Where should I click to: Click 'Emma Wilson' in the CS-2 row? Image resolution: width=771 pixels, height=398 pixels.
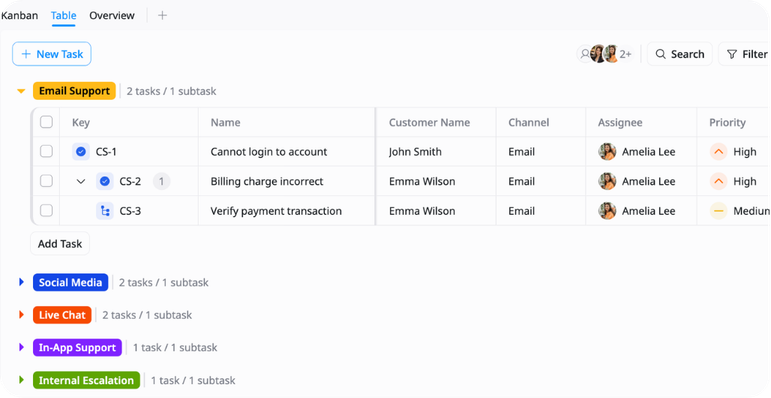tap(422, 182)
